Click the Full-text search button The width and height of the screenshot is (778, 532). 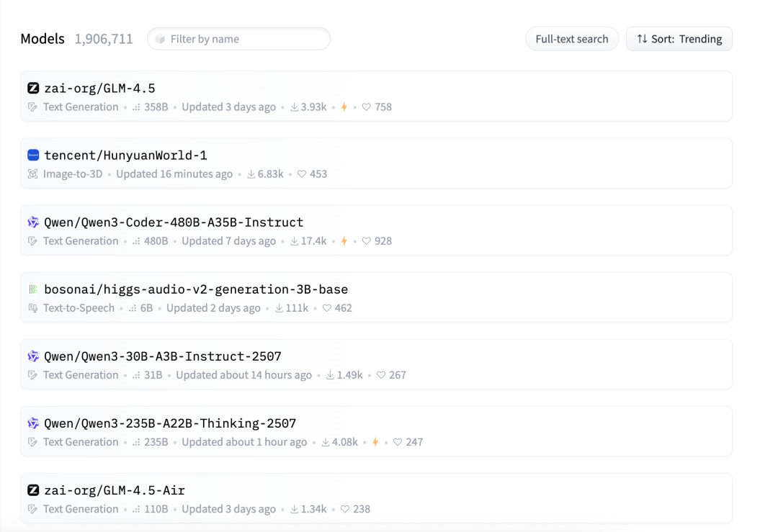pos(571,39)
